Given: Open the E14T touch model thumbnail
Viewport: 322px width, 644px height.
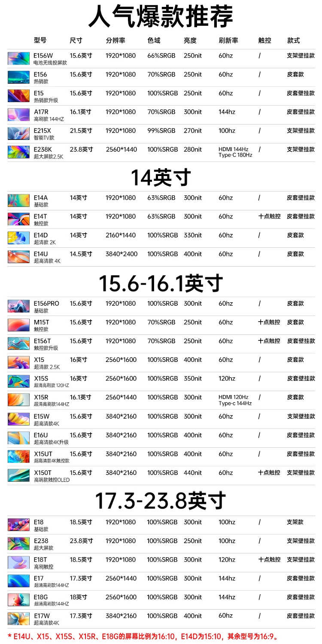Looking at the screenshot, I should click(18, 219).
